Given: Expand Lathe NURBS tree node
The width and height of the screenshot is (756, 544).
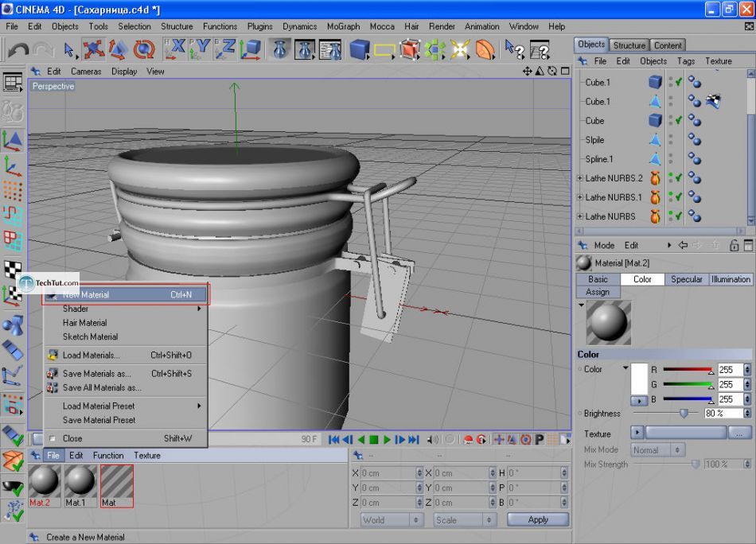Looking at the screenshot, I should pos(580,216).
